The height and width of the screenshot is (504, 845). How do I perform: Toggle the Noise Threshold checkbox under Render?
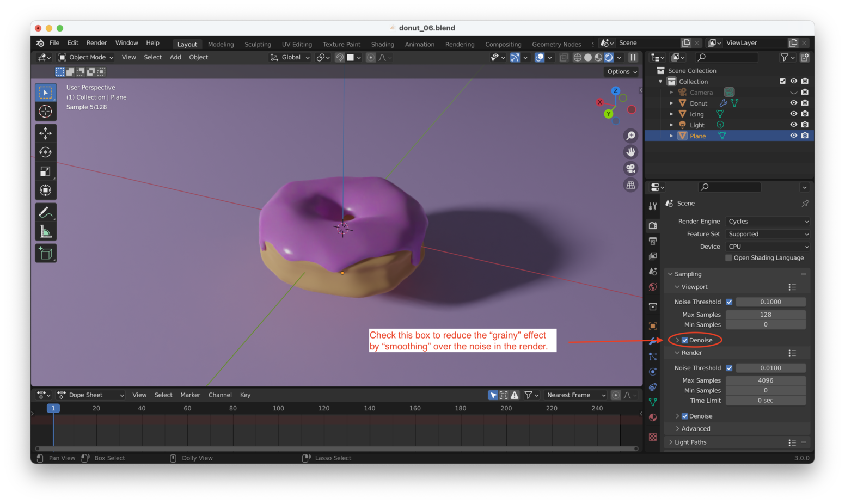(730, 367)
